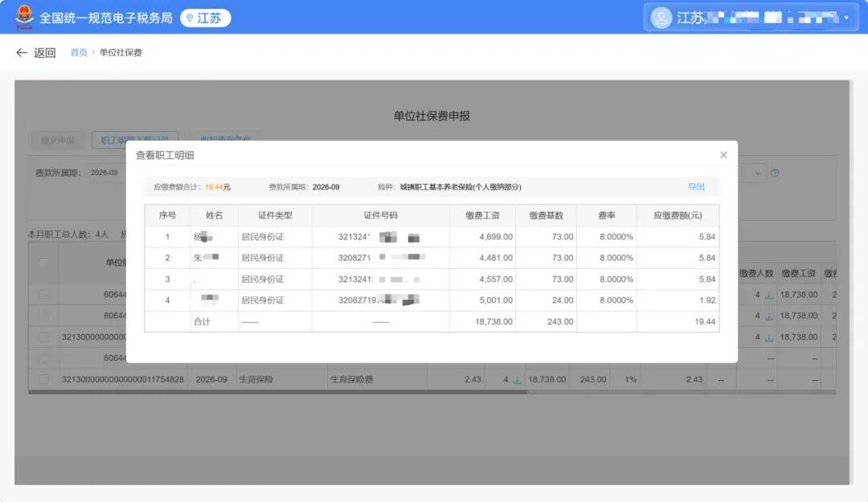This screenshot has height=502, width=868.
Task: Toggle the select-all checkbox in the background table header
Action: [43, 263]
